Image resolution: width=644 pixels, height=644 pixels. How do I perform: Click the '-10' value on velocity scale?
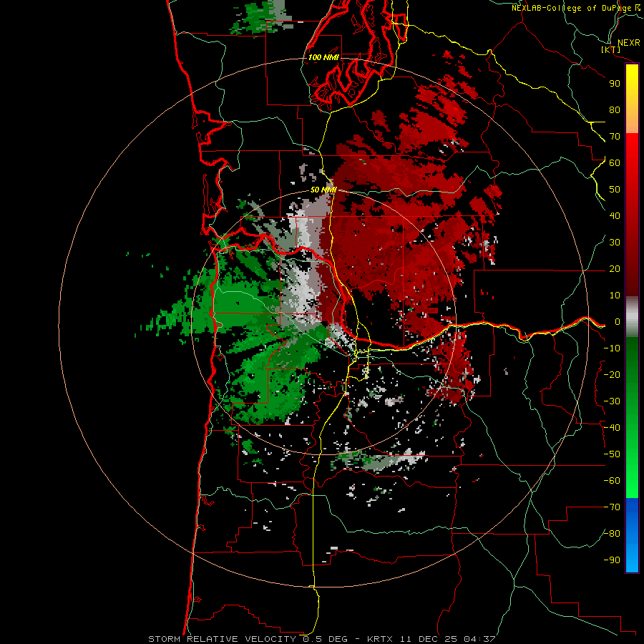click(x=612, y=348)
